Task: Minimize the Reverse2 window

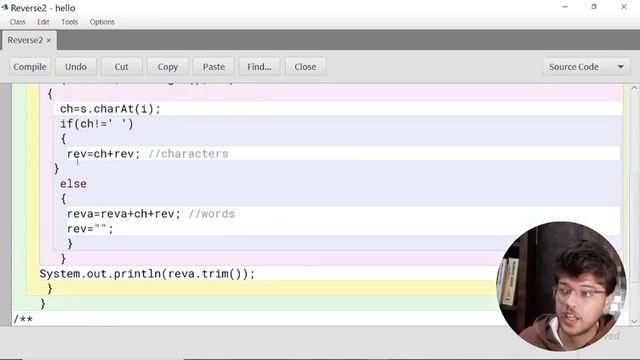Action: click(x=565, y=7)
